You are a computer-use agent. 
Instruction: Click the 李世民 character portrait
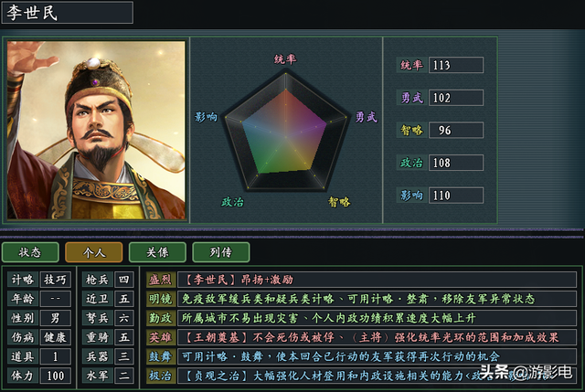[x=96, y=129]
